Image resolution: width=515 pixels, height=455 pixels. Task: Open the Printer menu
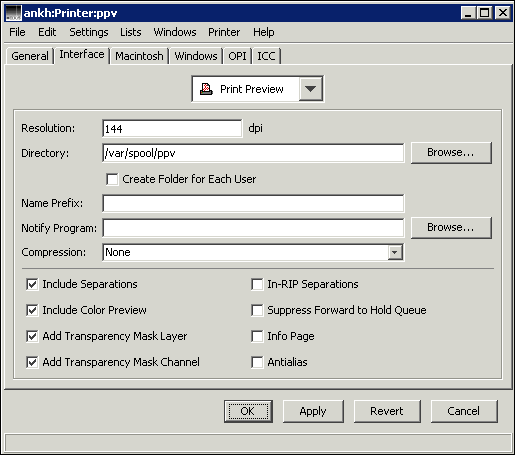pos(224,32)
